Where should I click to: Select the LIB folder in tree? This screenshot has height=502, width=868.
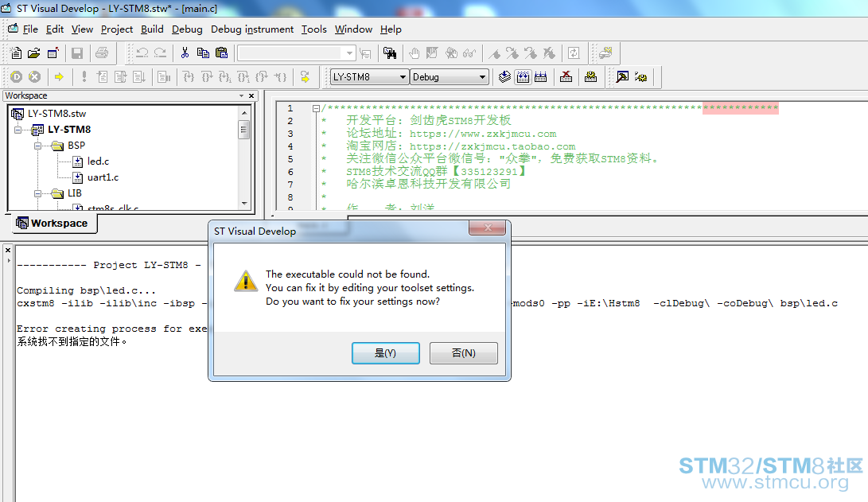click(75, 193)
